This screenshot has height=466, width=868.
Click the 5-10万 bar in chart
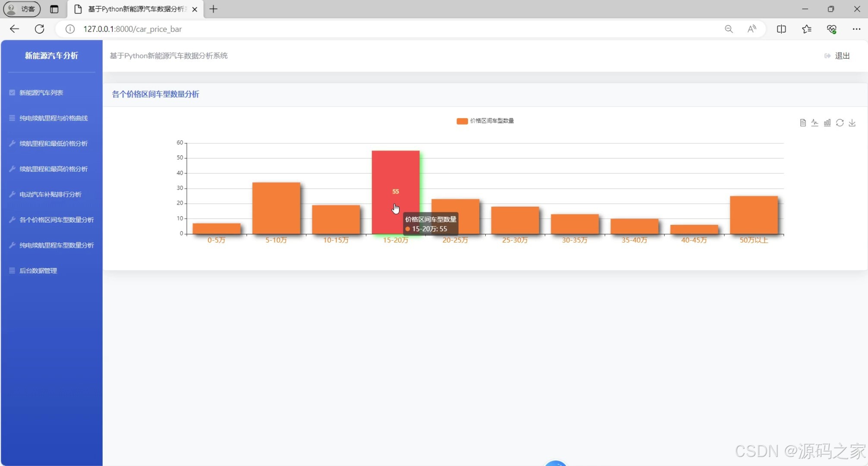click(x=276, y=208)
